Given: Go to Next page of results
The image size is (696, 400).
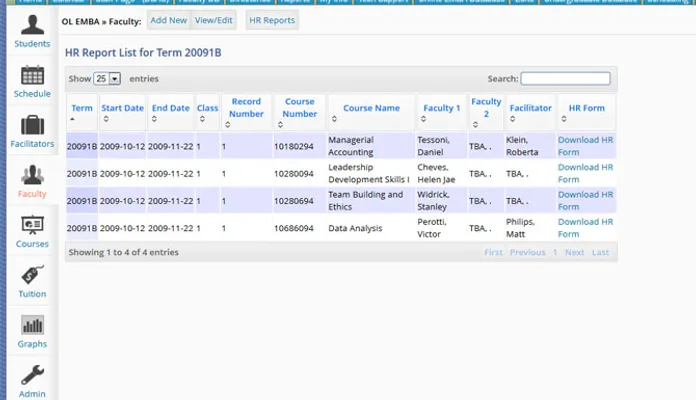Looking at the screenshot, I should pos(574,253).
